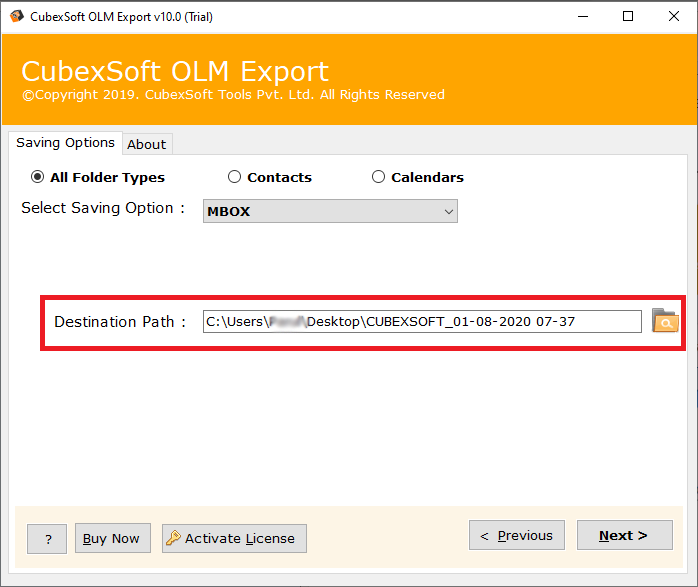Open the MBOX saving option dropdown
Image resolution: width=698 pixels, height=587 pixels.
coord(330,211)
